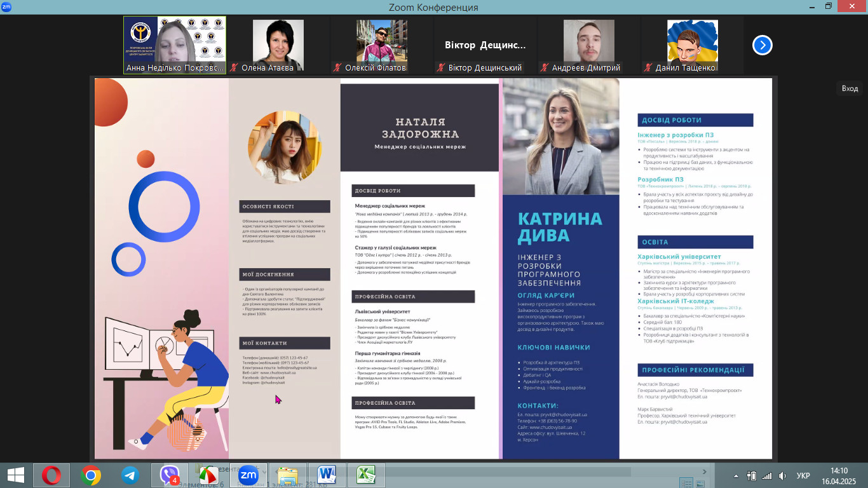
Task: Open Microsoft Word from the taskbar
Action: pos(327,475)
